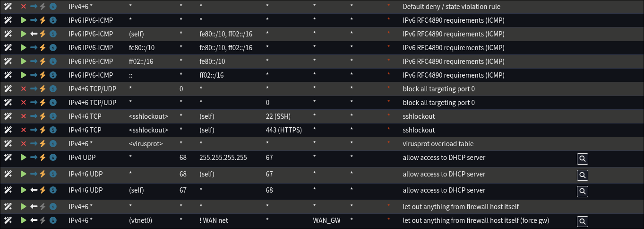The width and height of the screenshot is (644, 229).
Task: Click the direction arrow on the HTTPS sshlockout rule
Action: click(x=34, y=130)
